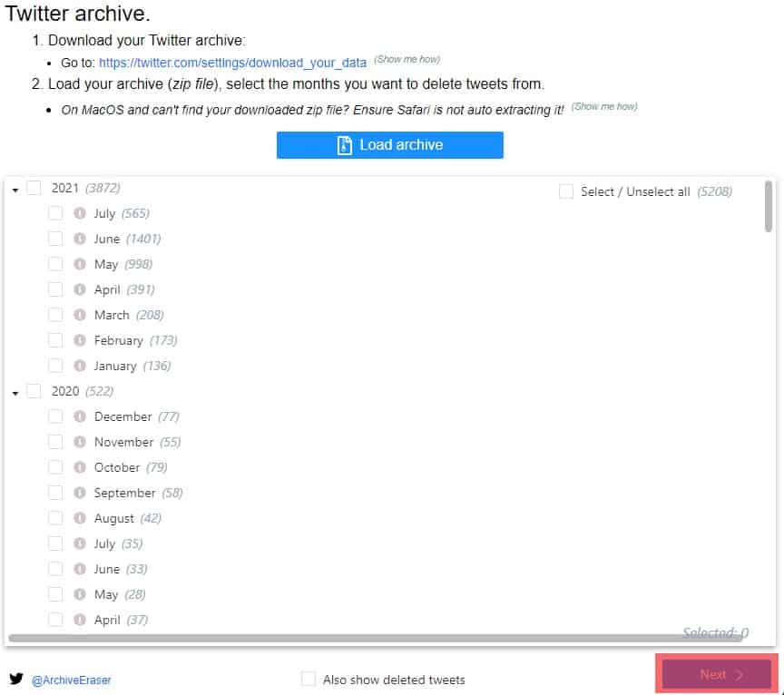Screen dimensions: 784x695
Task: Click the info icon beside May (28)
Action: coord(80,594)
